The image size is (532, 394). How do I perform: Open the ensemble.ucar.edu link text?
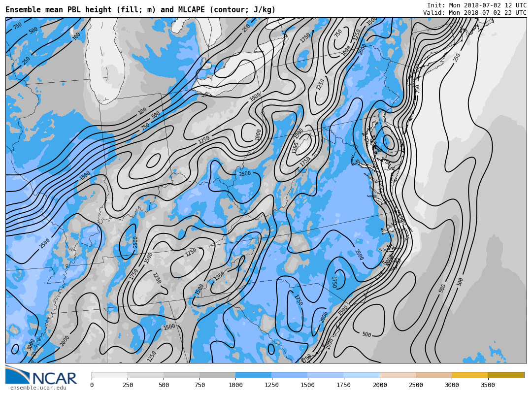(38, 388)
